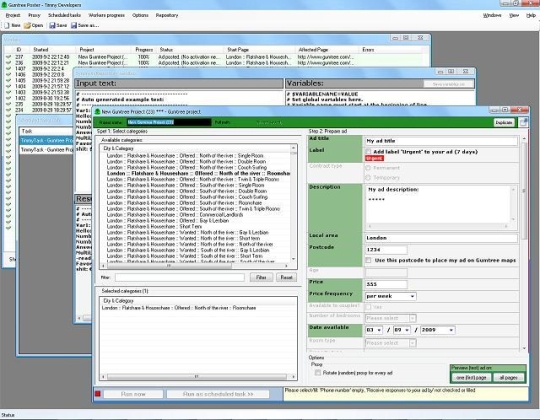Open the day dropdown of Date available
Screen dimensions: 540x420
point(374,330)
